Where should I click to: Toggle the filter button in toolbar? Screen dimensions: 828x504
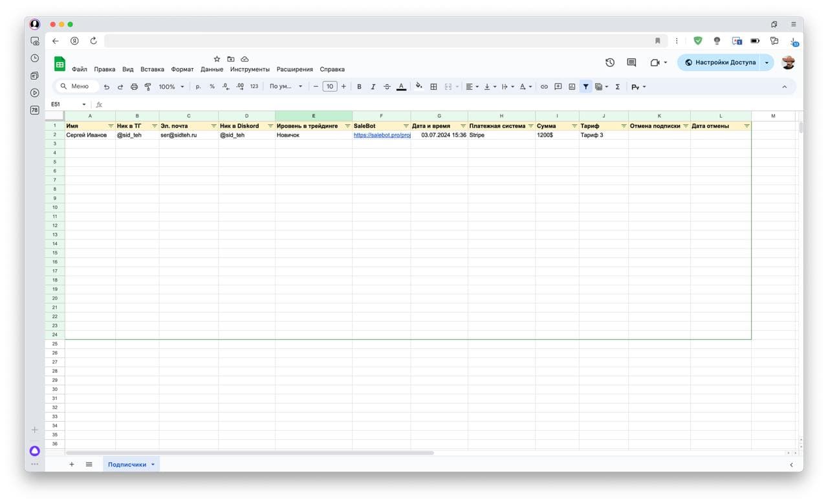tap(585, 87)
